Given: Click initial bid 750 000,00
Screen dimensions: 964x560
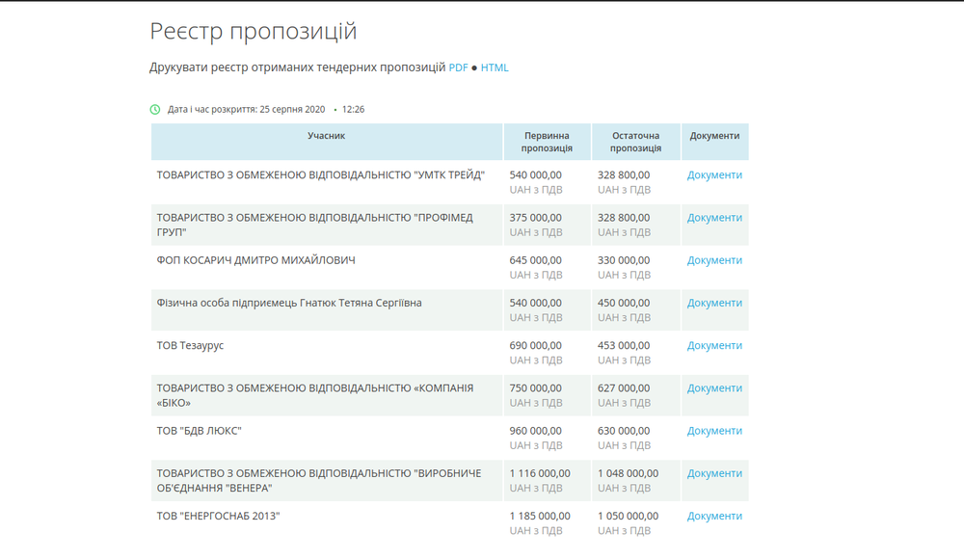Looking at the screenshot, I should [535, 387].
